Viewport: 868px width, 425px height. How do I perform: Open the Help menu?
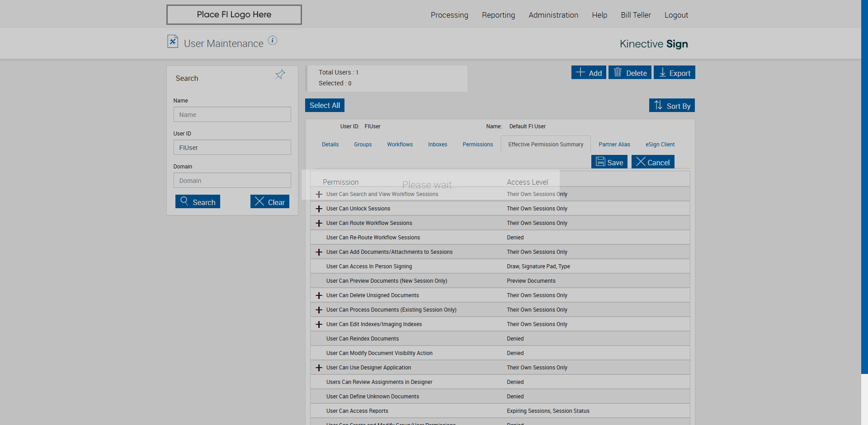click(599, 15)
